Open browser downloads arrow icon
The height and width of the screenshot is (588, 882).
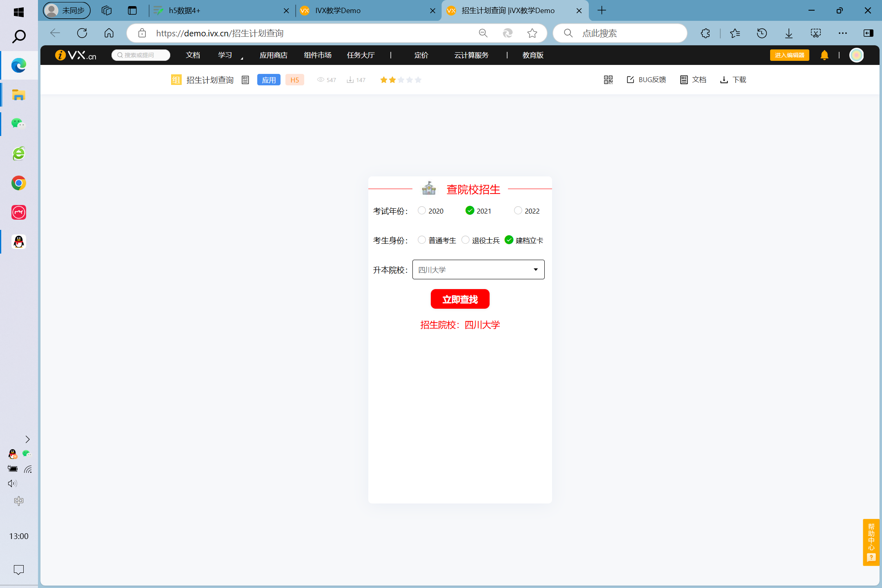click(789, 33)
